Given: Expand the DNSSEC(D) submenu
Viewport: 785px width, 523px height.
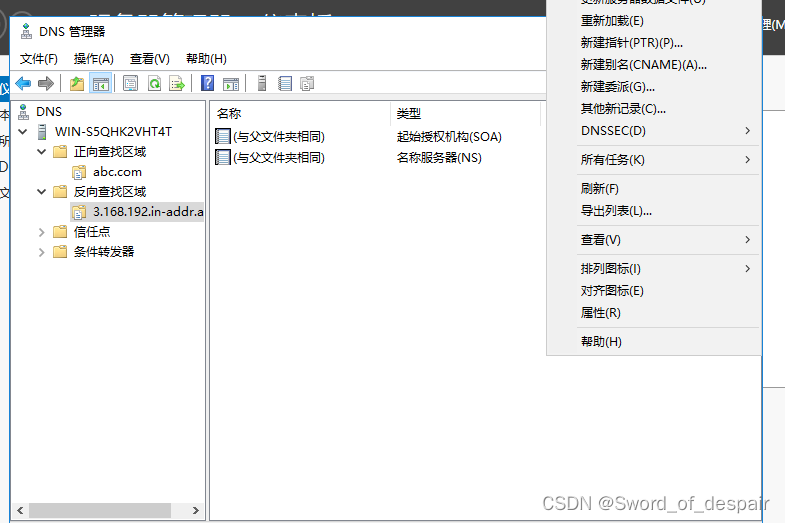Looking at the screenshot, I should 654,131.
